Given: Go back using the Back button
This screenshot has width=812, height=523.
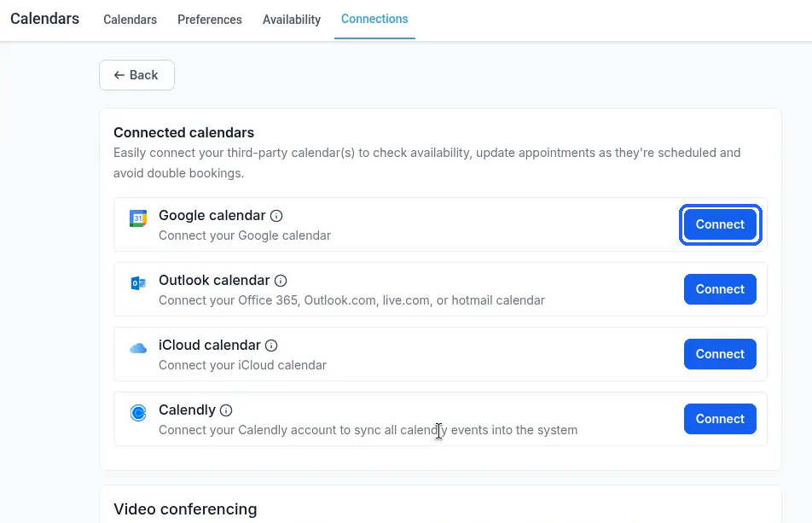Looking at the screenshot, I should [x=136, y=75].
